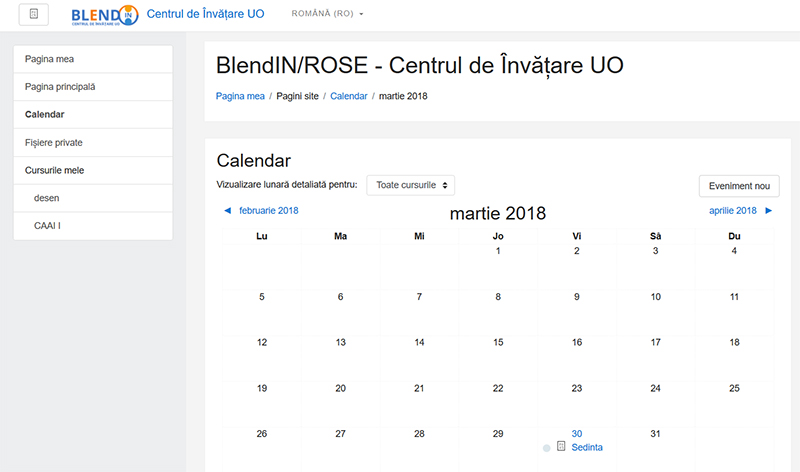
Task: Click Centrul de Învățare UO header link
Action: (x=205, y=14)
